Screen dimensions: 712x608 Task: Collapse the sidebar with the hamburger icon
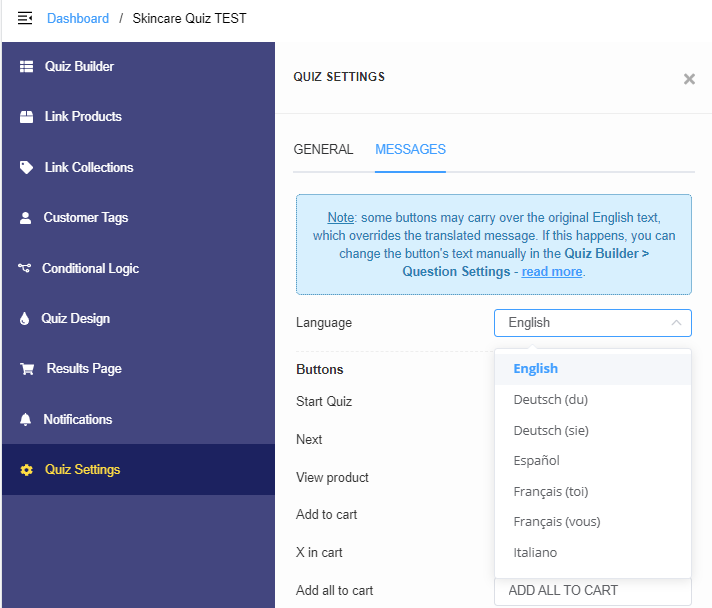pos(25,18)
